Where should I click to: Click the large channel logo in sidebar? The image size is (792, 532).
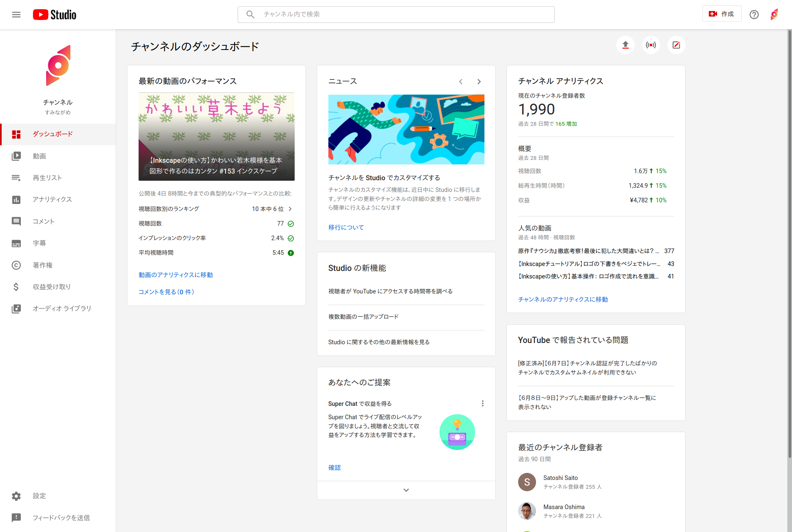(x=58, y=65)
